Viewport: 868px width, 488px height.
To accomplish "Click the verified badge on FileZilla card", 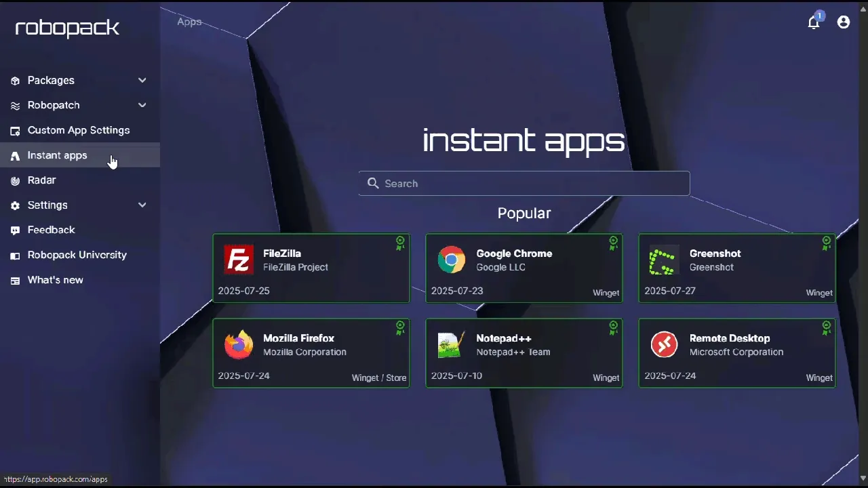I will coord(400,243).
